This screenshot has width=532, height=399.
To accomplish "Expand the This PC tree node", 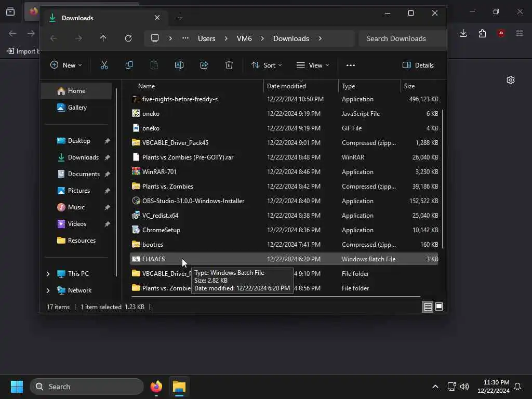I will (48, 274).
